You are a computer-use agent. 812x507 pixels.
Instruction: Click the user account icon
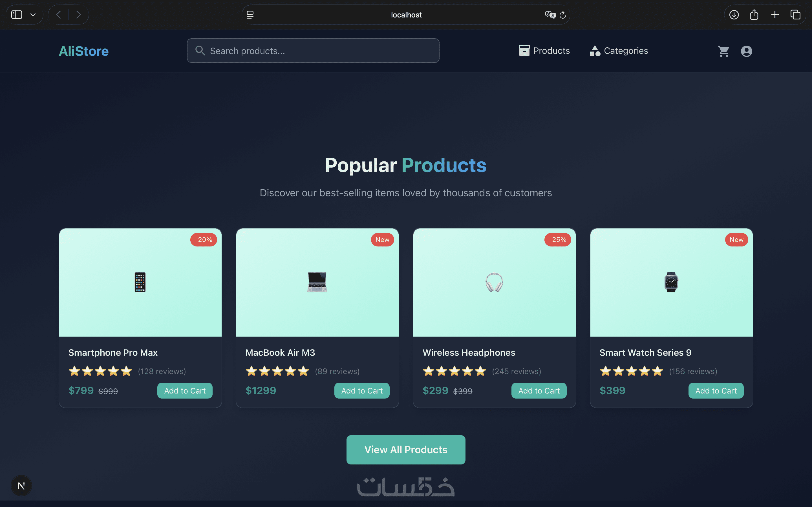746,51
